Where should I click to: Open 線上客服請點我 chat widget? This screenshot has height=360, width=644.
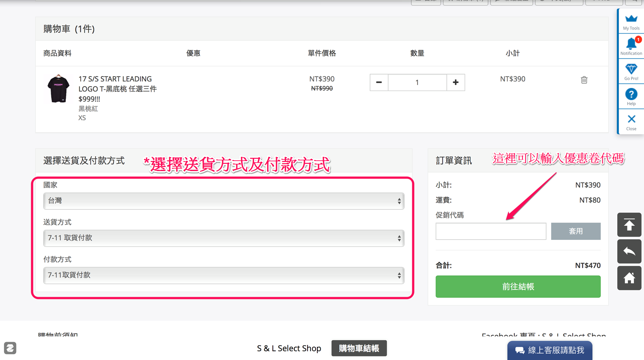pos(549,350)
